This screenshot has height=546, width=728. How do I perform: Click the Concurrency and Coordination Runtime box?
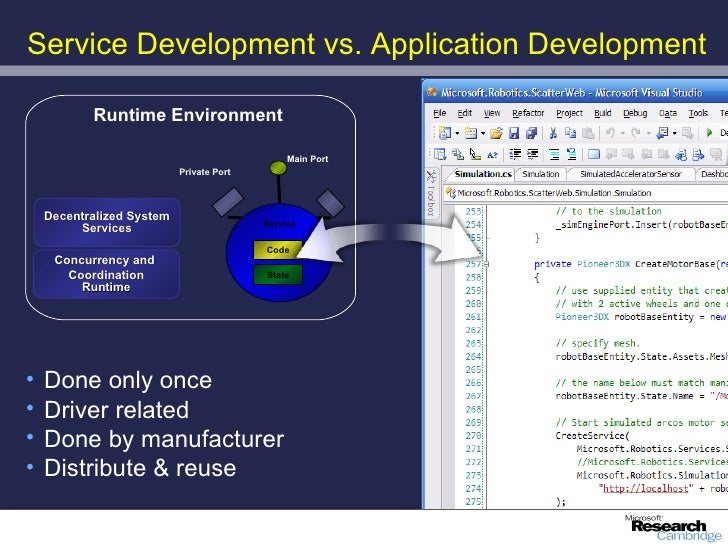(106, 273)
